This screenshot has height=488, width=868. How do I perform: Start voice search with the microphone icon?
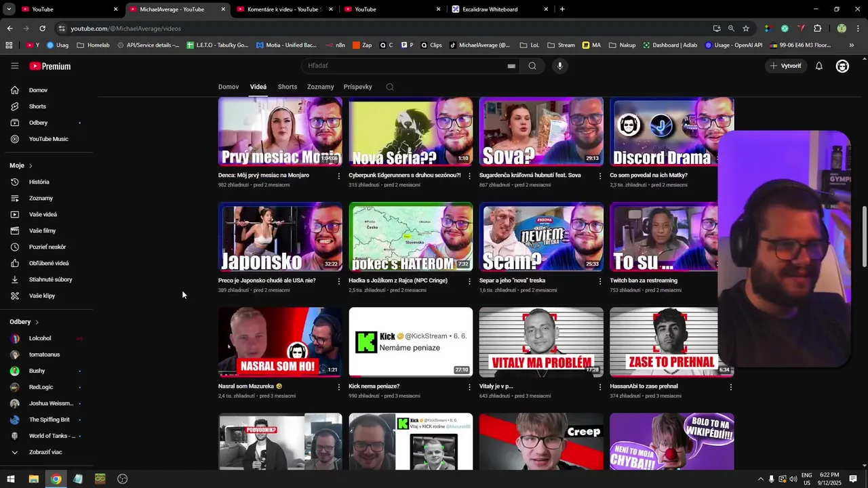[x=559, y=66]
